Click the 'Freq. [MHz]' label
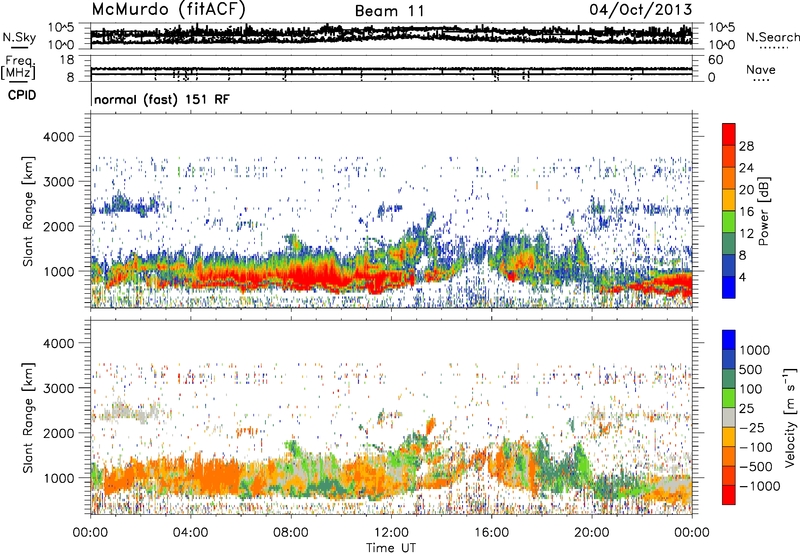The image size is (800, 554). 18,67
